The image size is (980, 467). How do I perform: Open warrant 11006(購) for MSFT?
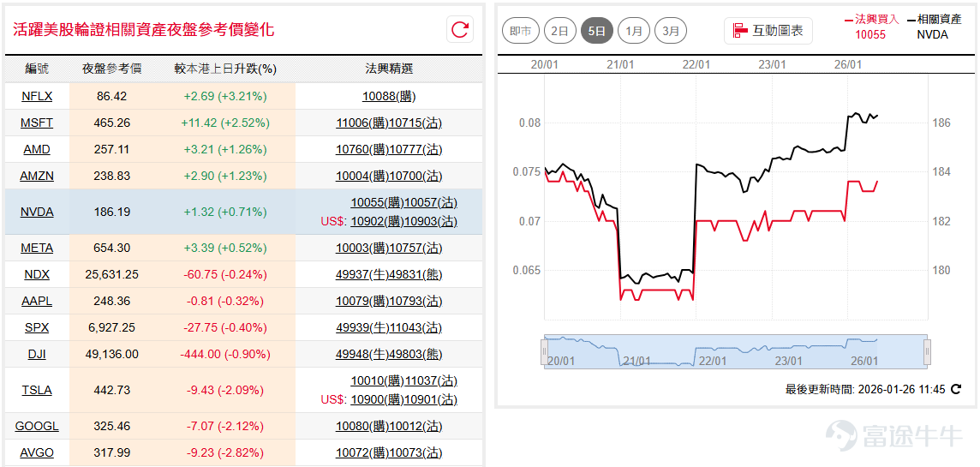tap(362, 123)
